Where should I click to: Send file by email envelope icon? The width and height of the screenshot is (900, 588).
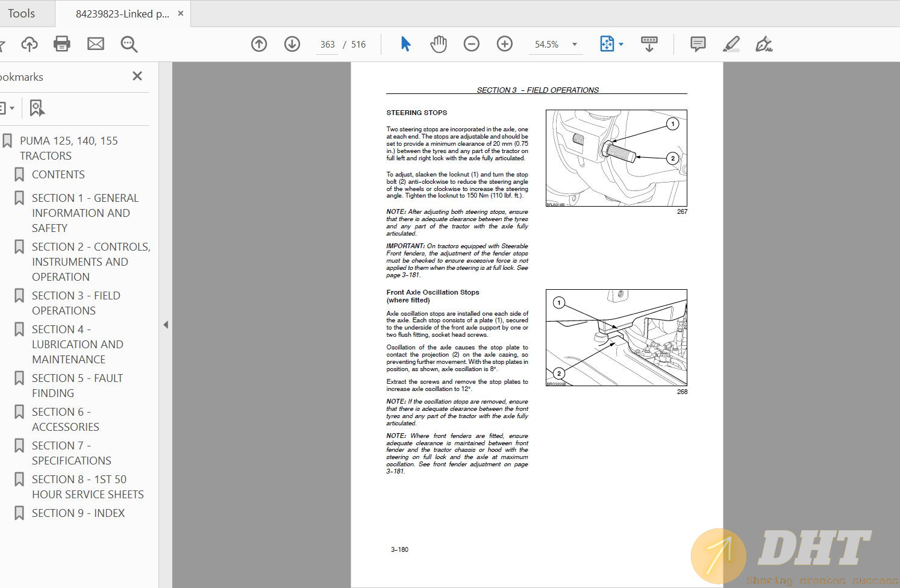96,44
